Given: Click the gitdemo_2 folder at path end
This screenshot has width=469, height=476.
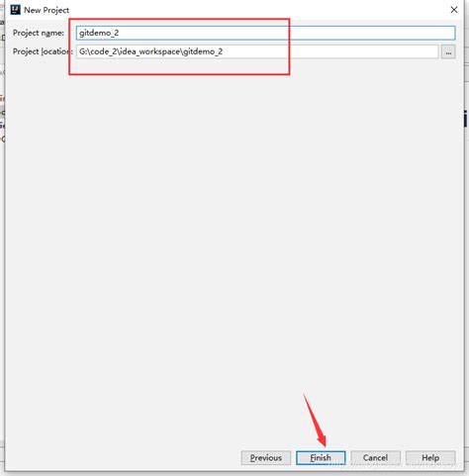Looking at the screenshot, I should [x=203, y=51].
